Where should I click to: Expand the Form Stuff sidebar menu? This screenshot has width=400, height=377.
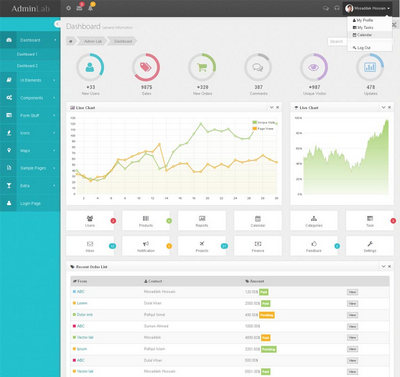[30, 115]
